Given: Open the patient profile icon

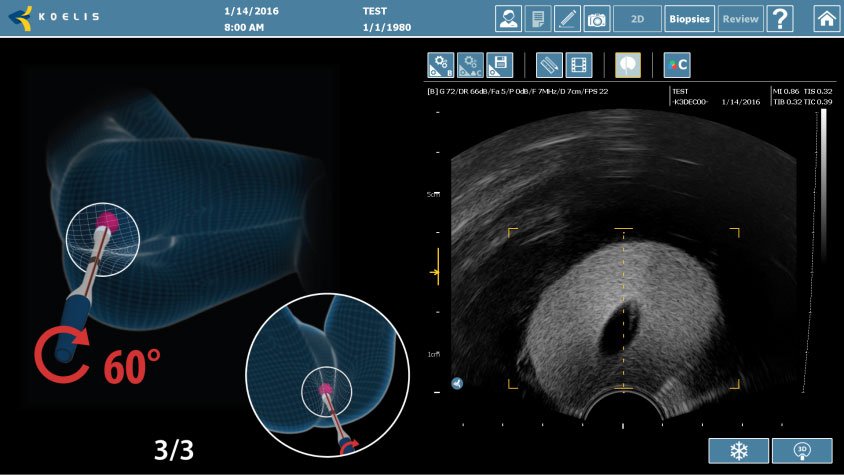Looking at the screenshot, I should [x=508, y=19].
